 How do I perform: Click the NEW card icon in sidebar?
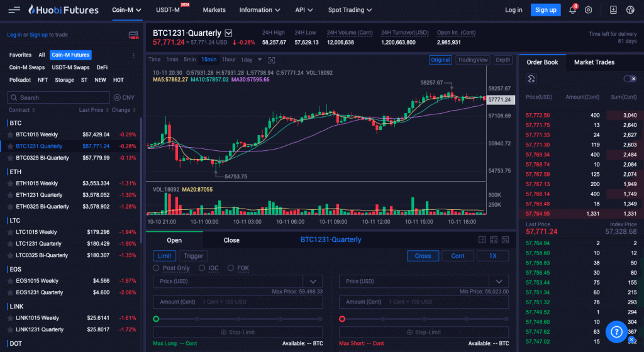[133, 35]
